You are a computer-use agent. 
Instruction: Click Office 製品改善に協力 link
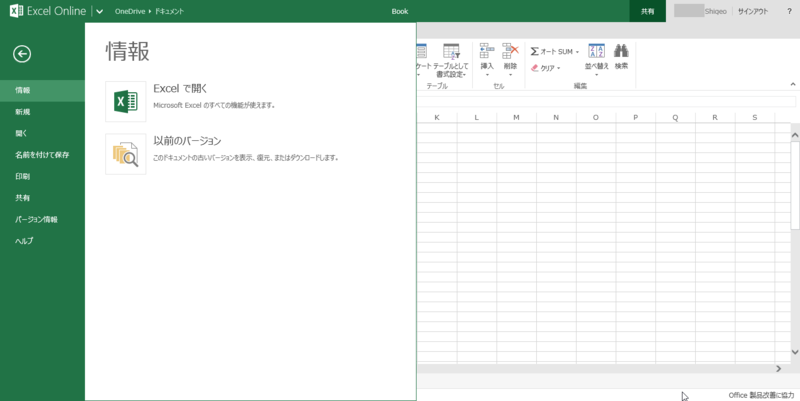coord(761,395)
